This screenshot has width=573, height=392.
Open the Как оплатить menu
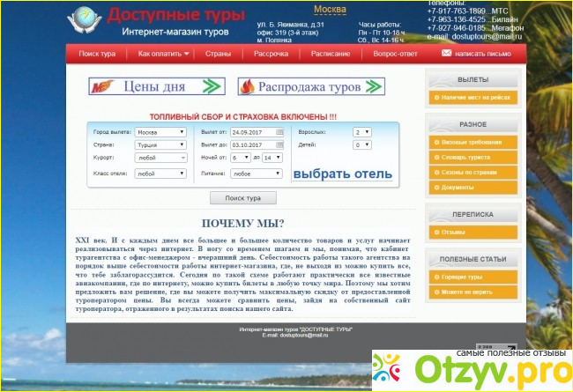tap(164, 54)
